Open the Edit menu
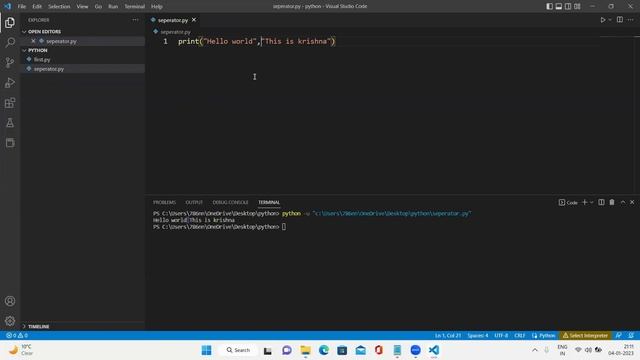 tap(37, 6)
